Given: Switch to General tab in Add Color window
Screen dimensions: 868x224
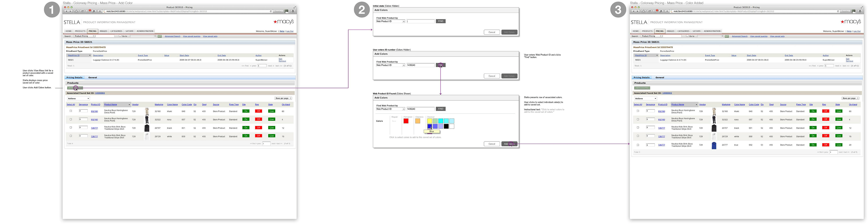Looking at the screenshot, I should coord(93,78).
